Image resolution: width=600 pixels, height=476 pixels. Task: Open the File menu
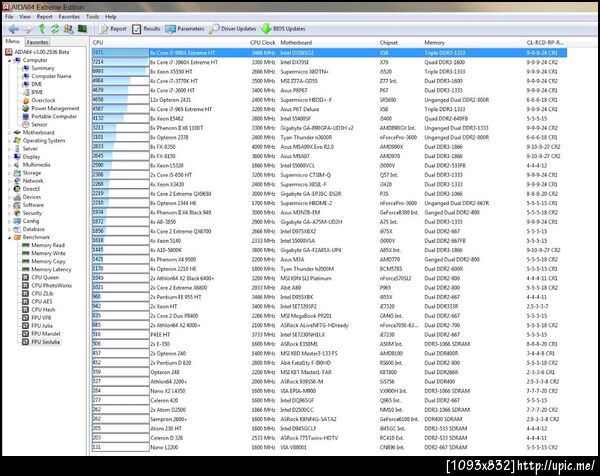(9, 16)
